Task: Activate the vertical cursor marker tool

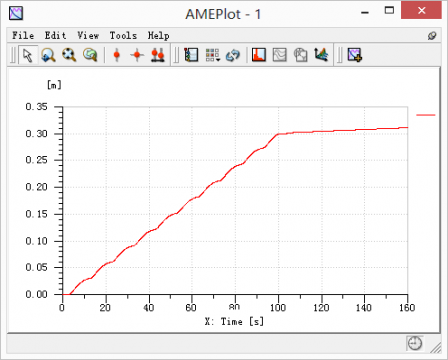Action: (x=116, y=55)
